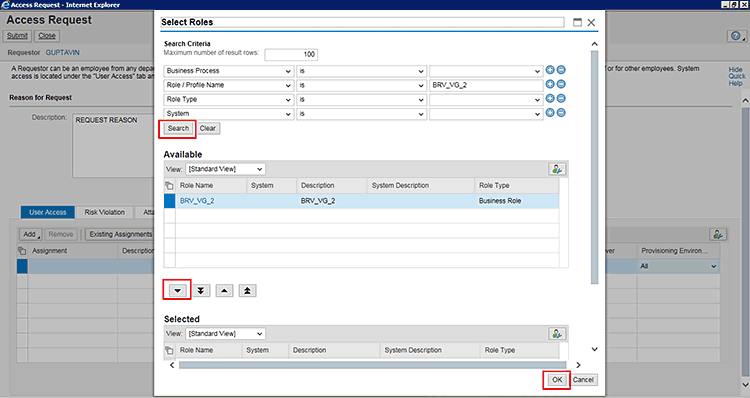Screen dimensions: 750x398
Task: Open the Selected table View dropdown
Action: click(x=225, y=333)
